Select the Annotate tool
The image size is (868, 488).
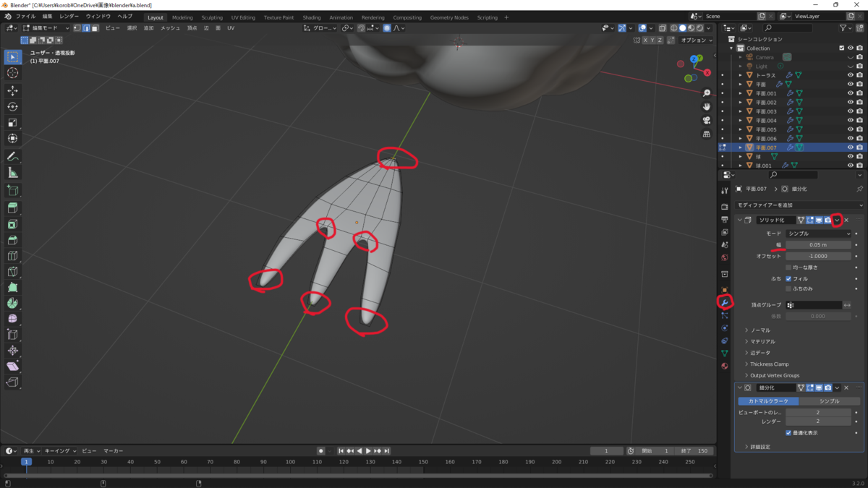[x=12, y=157]
